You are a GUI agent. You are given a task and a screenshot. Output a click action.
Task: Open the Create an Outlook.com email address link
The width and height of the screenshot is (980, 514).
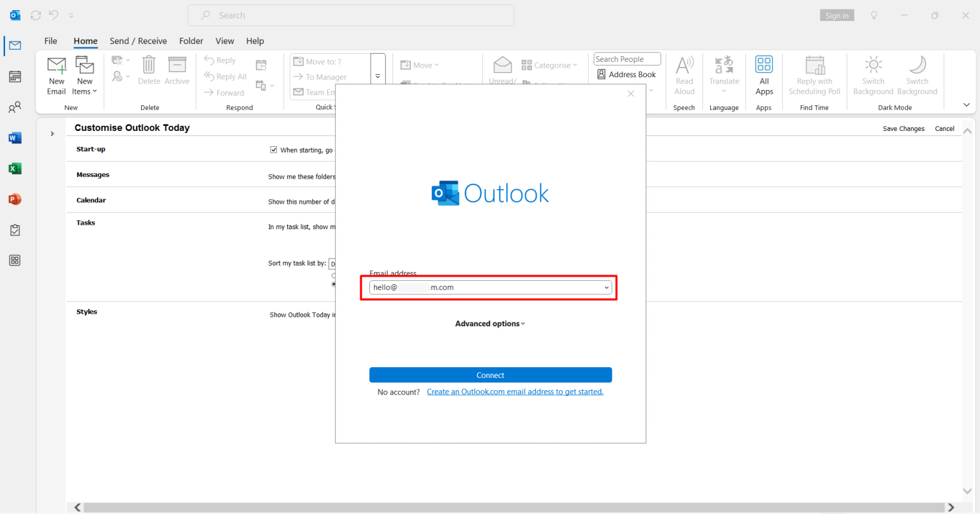515,391
